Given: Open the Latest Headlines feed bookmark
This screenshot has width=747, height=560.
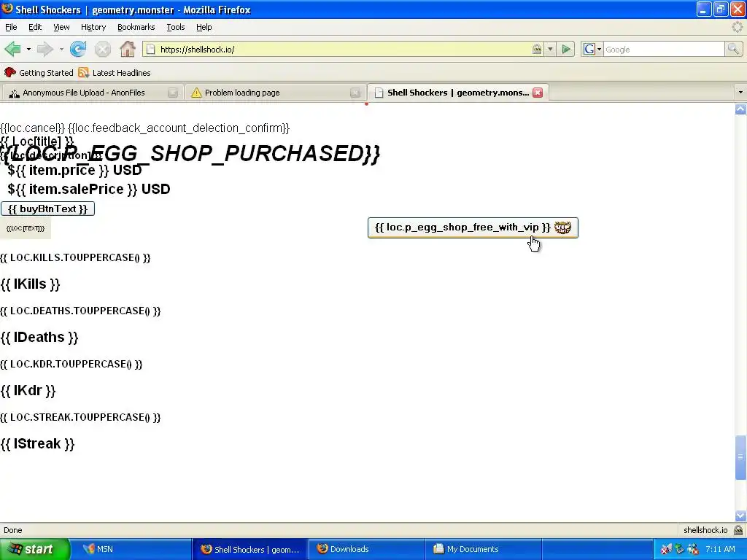Looking at the screenshot, I should point(115,73).
